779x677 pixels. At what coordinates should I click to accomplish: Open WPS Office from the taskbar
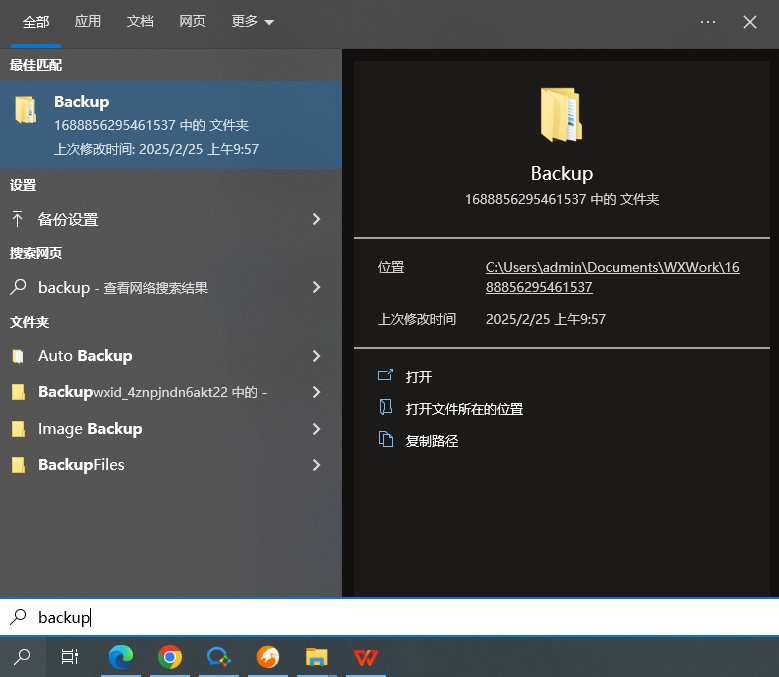coord(366,657)
